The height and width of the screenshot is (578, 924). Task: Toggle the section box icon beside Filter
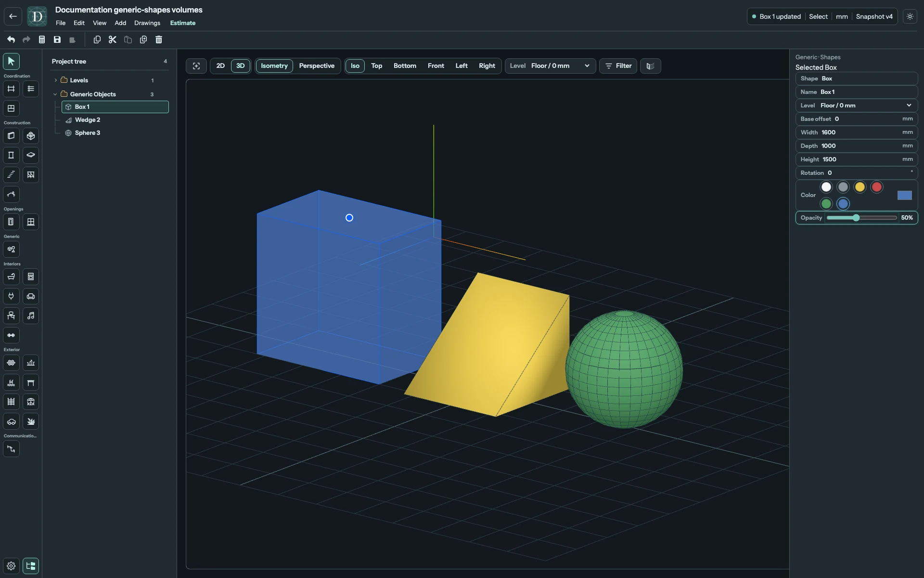click(x=650, y=66)
